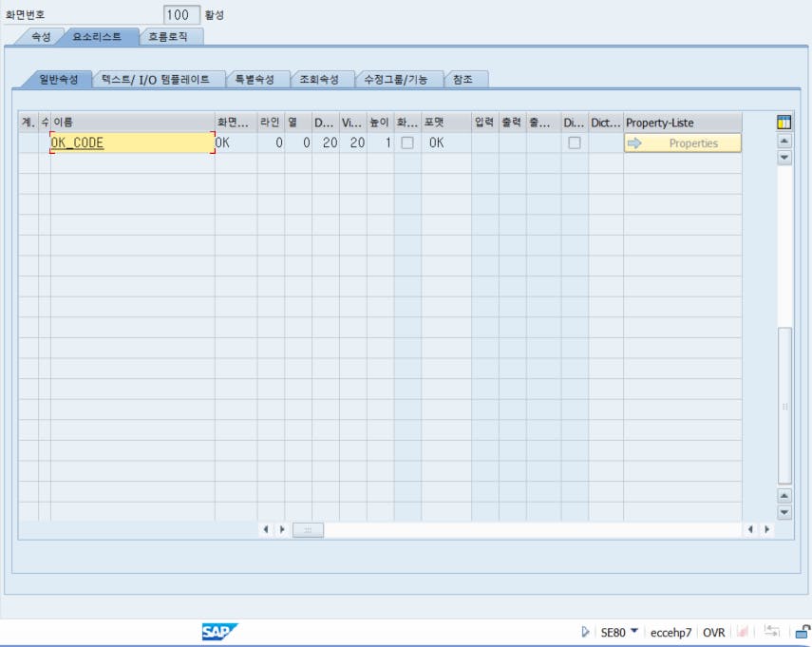Click the 라인 column header

[x=271, y=123]
